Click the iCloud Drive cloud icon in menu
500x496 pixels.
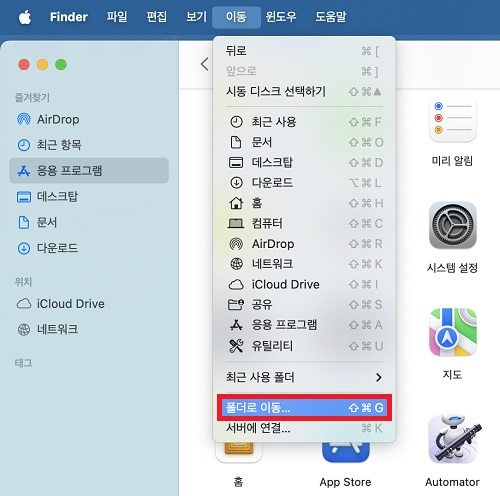(236, 284)
